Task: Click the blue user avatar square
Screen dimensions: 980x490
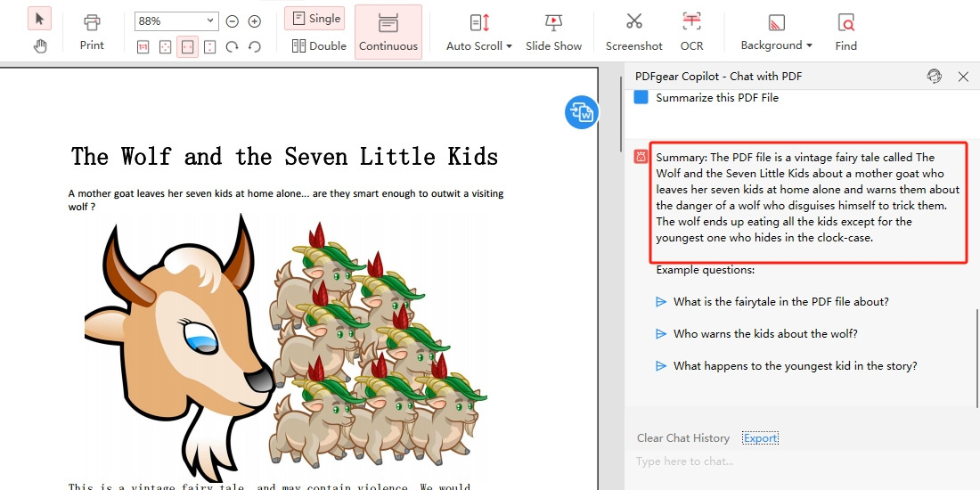Action: coord(641,97)
